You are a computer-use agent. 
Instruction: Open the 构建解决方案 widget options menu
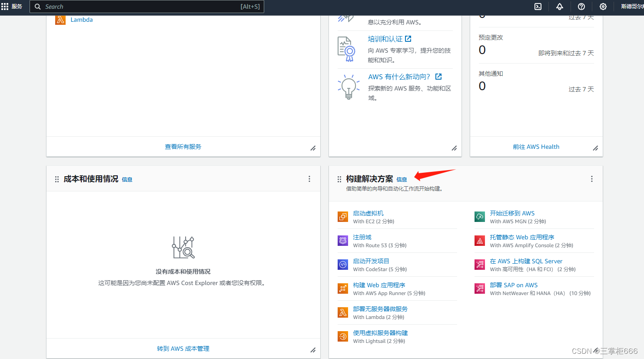592,179
